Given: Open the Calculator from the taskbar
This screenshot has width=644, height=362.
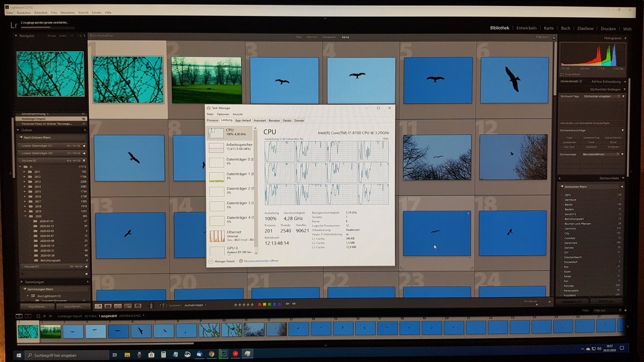Looking at the screenshot, I should [163, 354].
